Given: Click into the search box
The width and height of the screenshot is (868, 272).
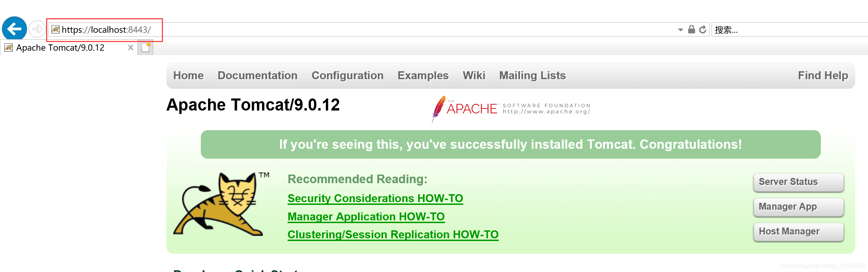Looking at the screenshot, I should (789, 30).
